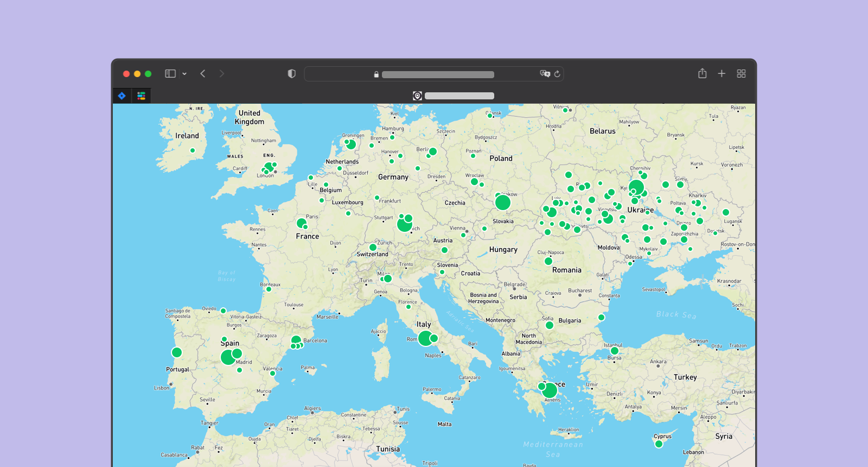The width and height of the screenshot is (868, 467).
Task: Switch to the colorful bars pinned tab
Action: 141,96
